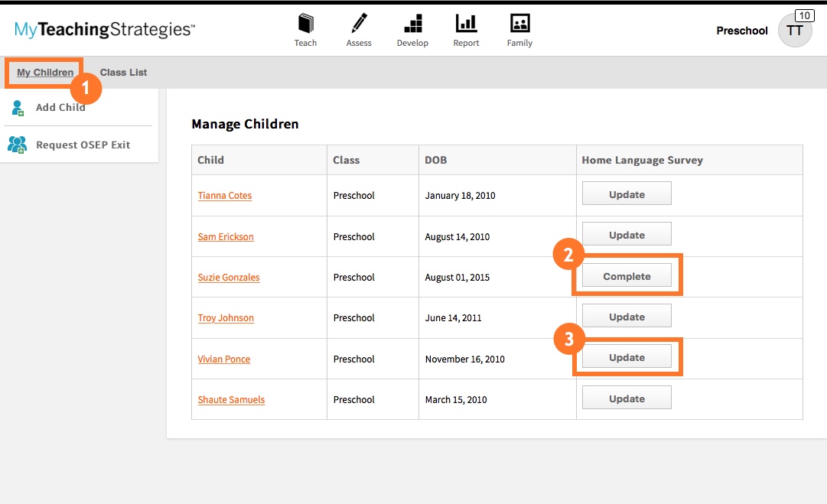Screen dimensions: 827x504
Task: Open Sam Erickson's child record
Action: click(x=225, y=236)
